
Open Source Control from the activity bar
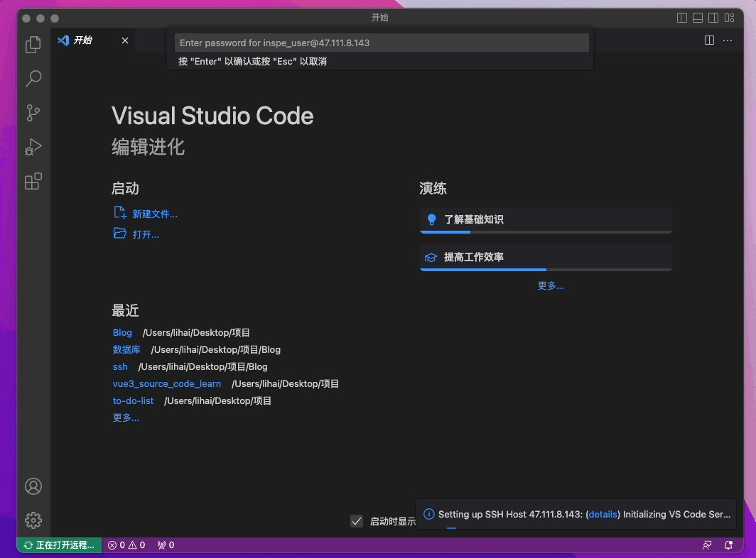point(33,112)
